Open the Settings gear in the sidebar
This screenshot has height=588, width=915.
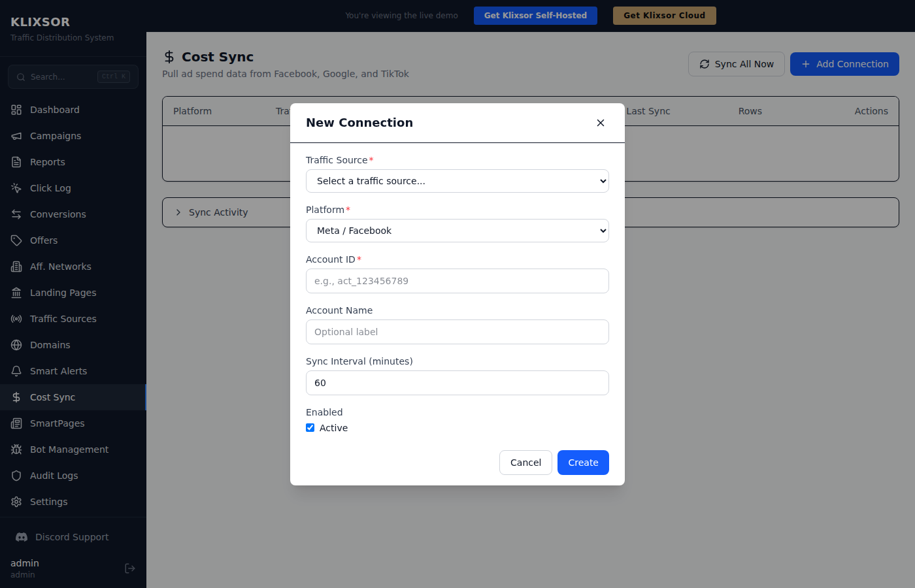(16, 502)
